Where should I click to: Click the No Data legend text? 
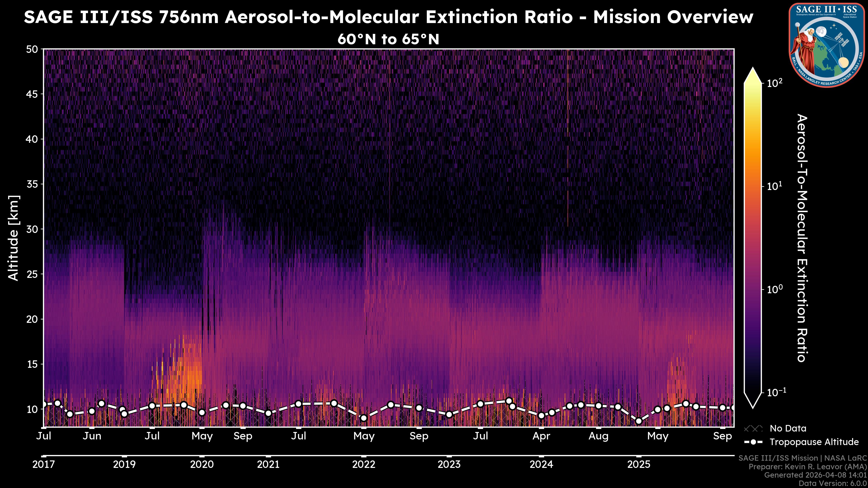click(788, 428)
